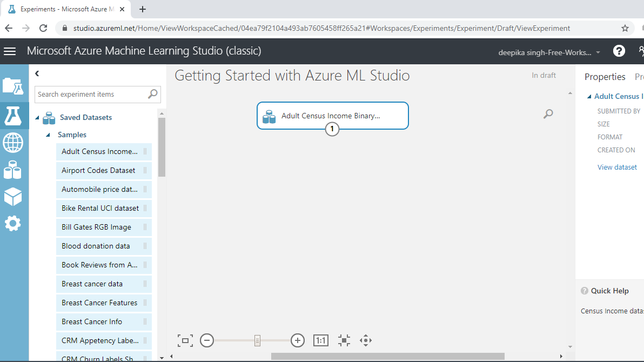The height and width of the screenshot is (362, 644).
Task: Collapse the Adult Census properties section
Action: pyautogui.click(x=589, y=97)
